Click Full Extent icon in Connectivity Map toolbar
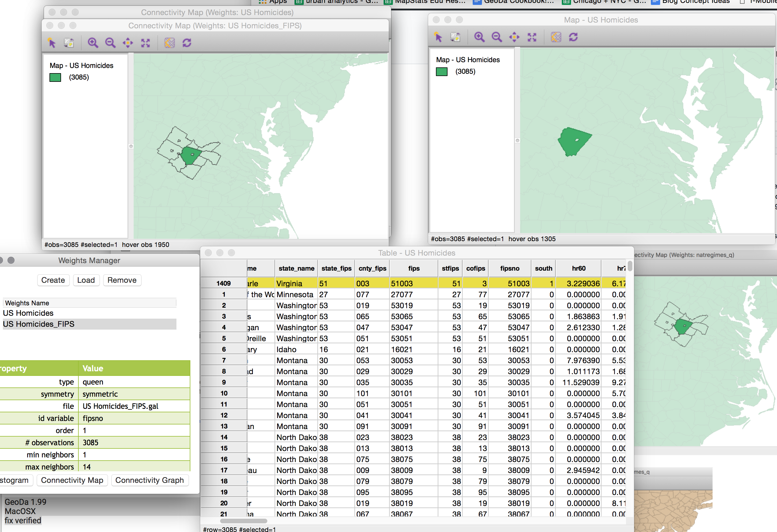 pos(146,43)
